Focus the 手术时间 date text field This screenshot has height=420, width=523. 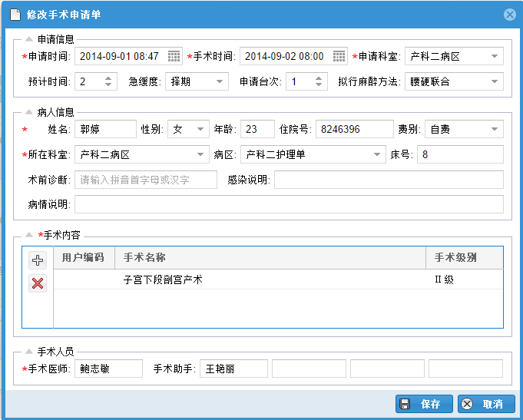tap(286, 56)
